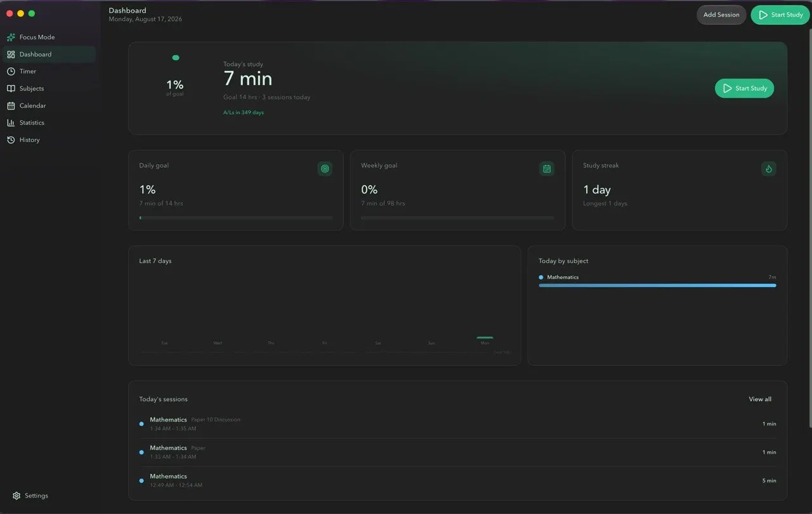The width and height of the screenshot is (812, 514).
Task: Open Focus Mode from sidebar
Action: (x=49, y=37)
